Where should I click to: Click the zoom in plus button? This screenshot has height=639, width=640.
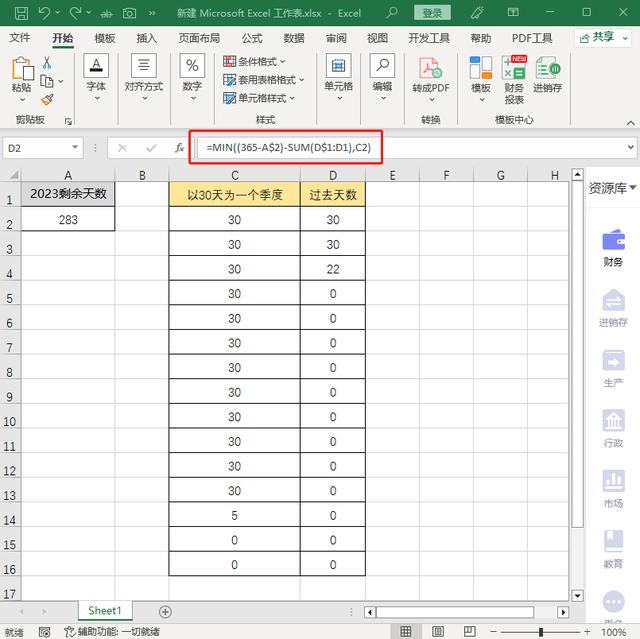(587, 632)
